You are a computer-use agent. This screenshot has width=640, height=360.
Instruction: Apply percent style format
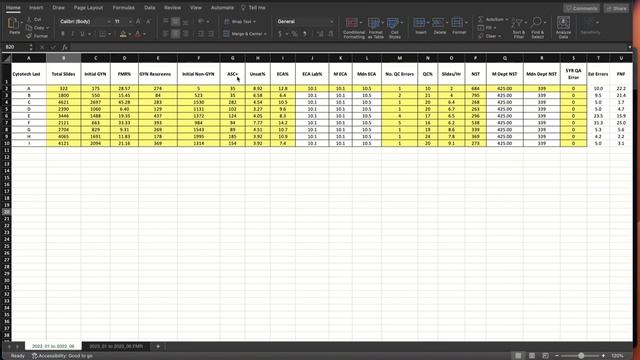(x=294, y=34)
